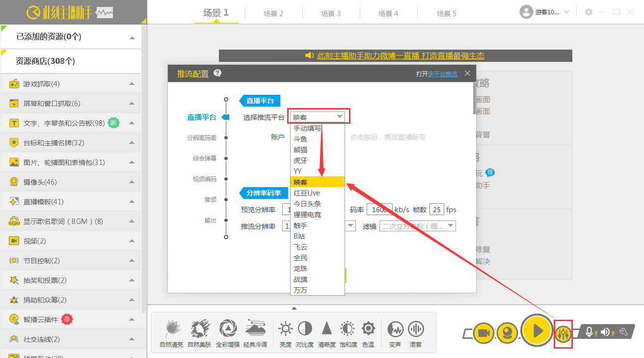Viewport: 644px width, 358px height.
Task: Toggle the speaker volume icon
Action: [605, 332]
